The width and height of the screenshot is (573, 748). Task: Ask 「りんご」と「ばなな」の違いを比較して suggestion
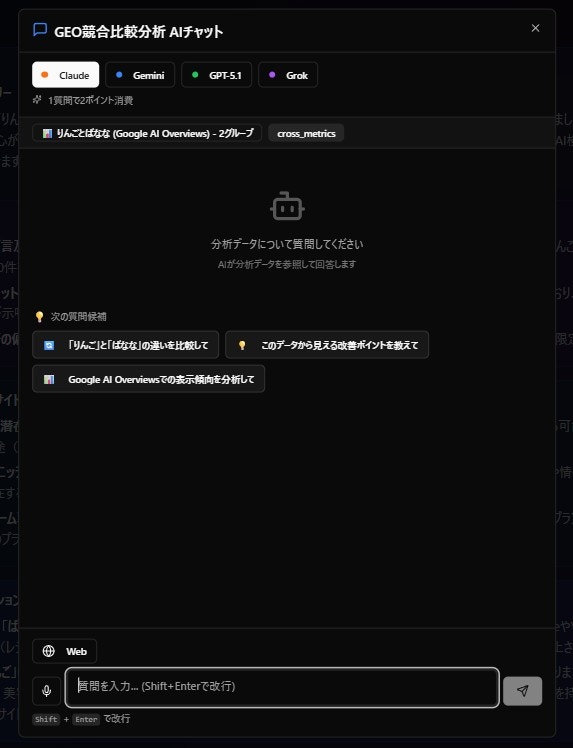[x=125, y=345]
